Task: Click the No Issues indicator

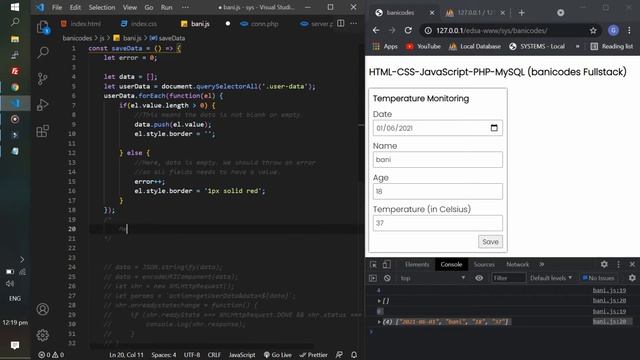Action: (x=598, y=278)
